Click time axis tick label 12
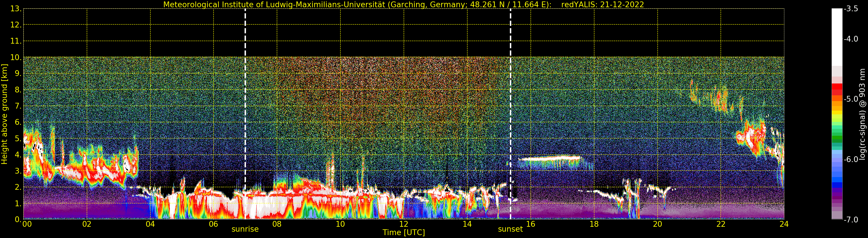The height and width of the screenshot is (238, 868). pyautogui.click(x=404, y=224)
